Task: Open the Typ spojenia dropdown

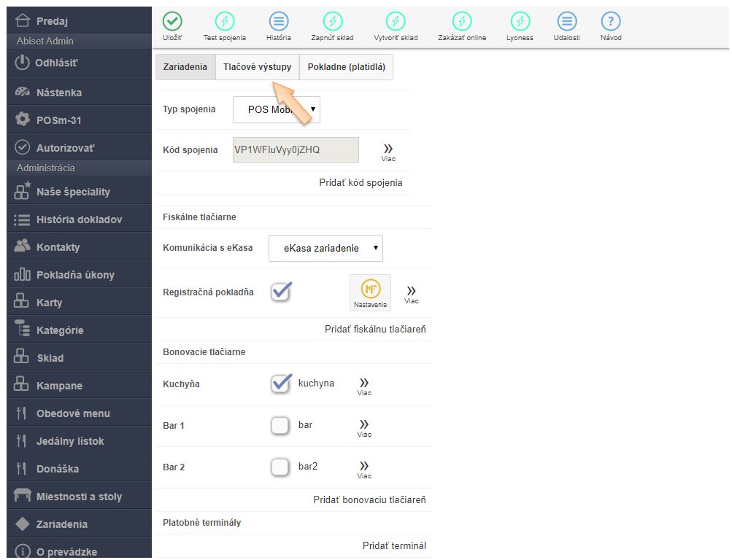Action: tap(277, 109)
